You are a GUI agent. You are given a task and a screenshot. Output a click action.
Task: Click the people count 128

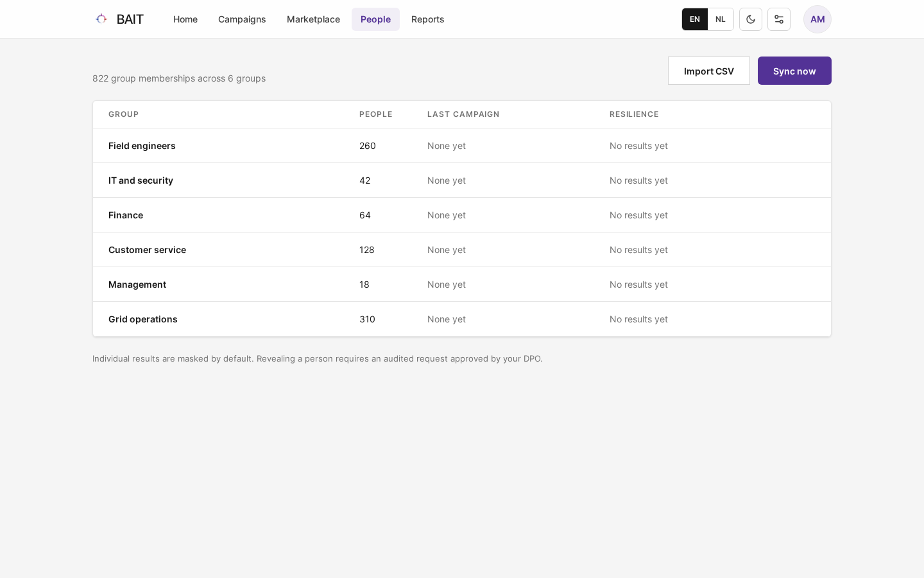(367, 250)
